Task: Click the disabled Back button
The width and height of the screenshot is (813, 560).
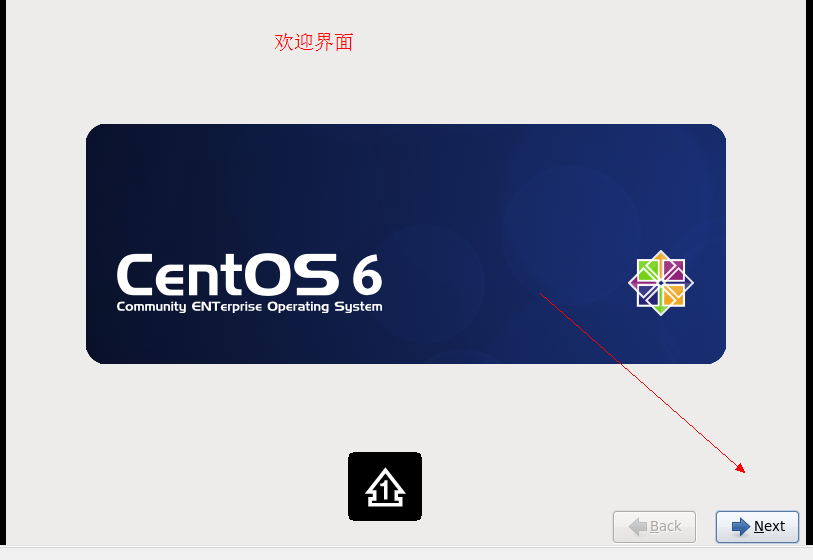Action: [x=654, y=527]
